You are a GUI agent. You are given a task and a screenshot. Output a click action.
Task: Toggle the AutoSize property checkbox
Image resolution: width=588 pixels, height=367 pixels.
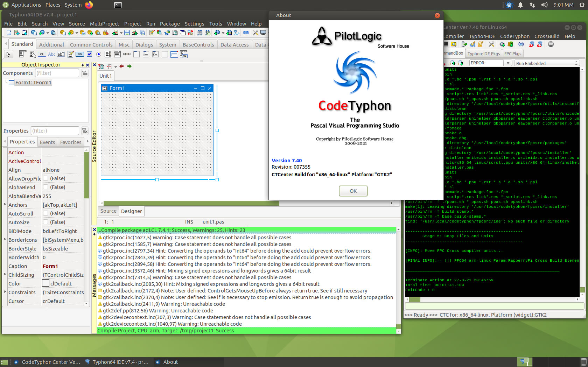[45, 222]
